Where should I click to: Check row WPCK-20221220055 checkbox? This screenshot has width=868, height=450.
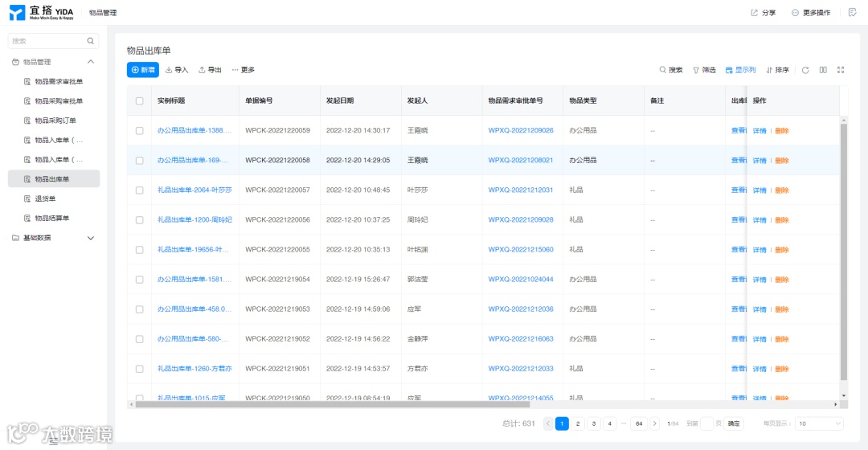coord(140,250)
